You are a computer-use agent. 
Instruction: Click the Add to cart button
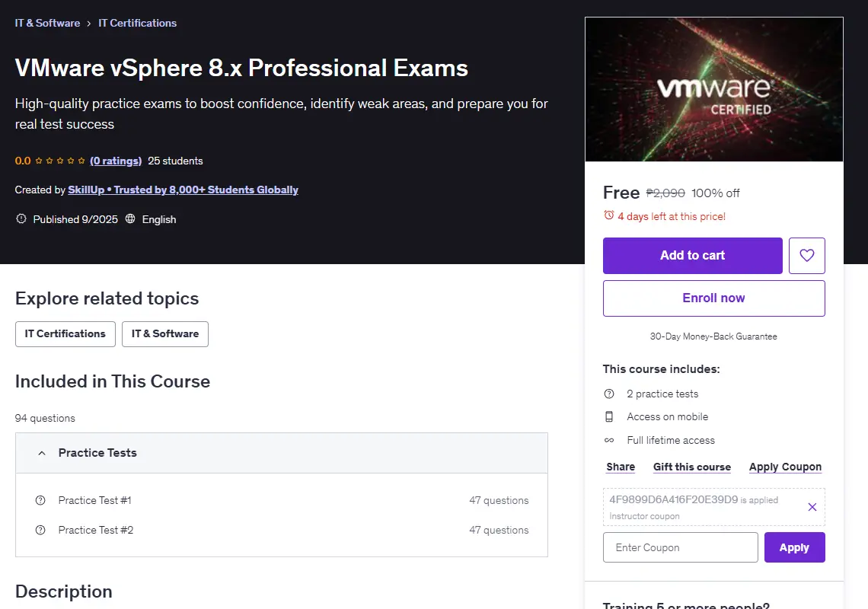coord(693,255)
